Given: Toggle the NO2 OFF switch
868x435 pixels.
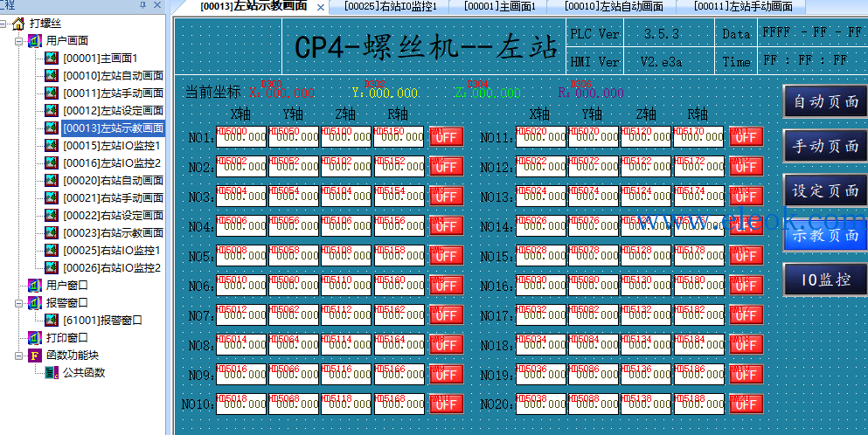Looking at the screenshot, I should pos(446,167).
